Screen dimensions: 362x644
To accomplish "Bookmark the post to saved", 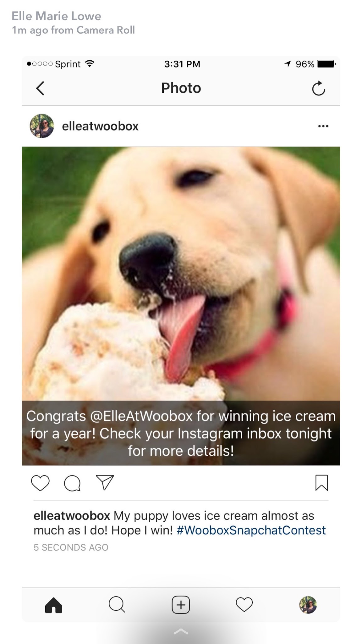I will click(321, 483).
